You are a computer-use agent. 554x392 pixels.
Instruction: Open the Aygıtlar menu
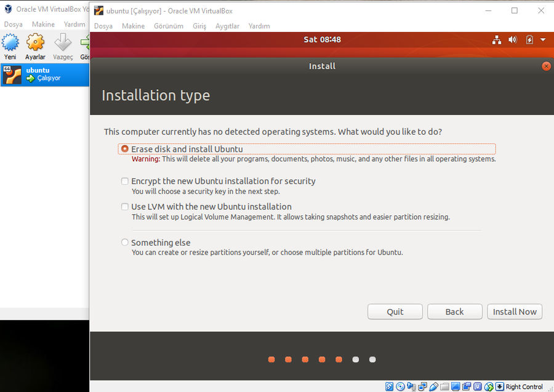coord(227,26)
